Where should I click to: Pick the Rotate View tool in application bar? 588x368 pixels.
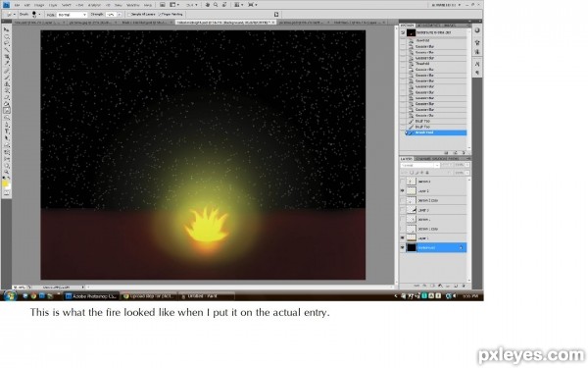click(224, 5)
